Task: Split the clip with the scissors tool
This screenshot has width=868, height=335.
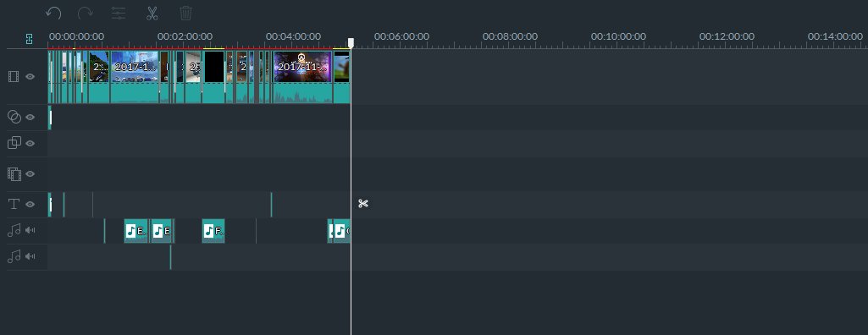Action: [x=152, y=14]
